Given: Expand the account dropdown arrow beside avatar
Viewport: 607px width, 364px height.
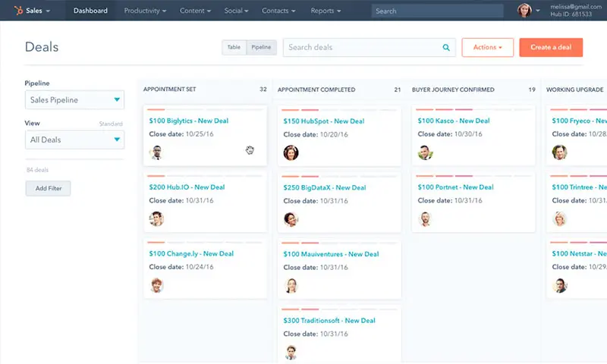Looking at the screenshot, I should [x=538, y=11].
